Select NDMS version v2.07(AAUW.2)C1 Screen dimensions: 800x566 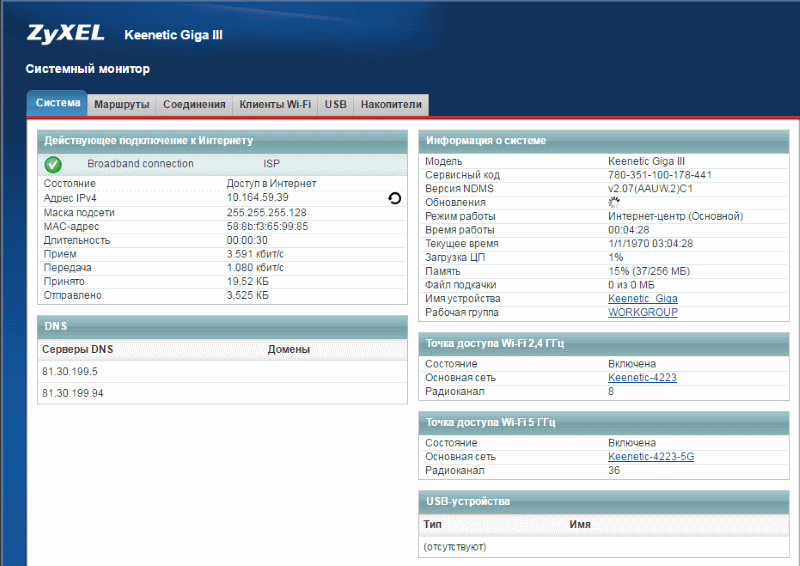coord(651,189)
